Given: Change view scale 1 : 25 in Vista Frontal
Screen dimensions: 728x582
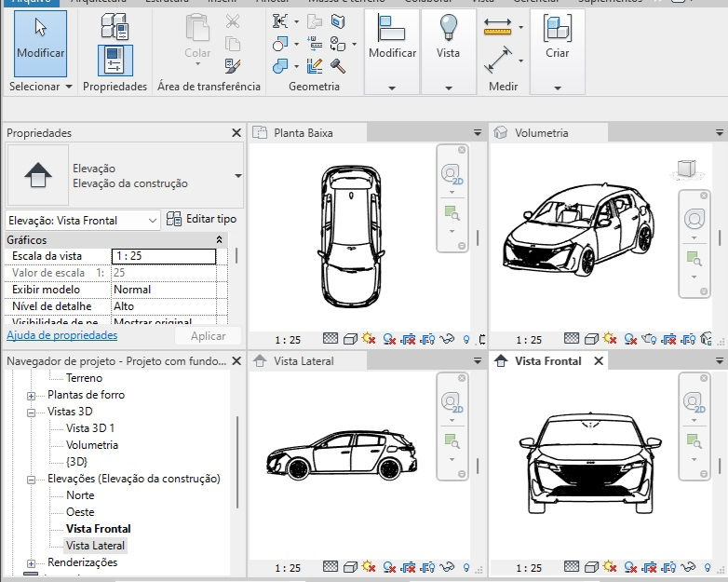Looking at the screenshot, I should click(x=529, y=568).
